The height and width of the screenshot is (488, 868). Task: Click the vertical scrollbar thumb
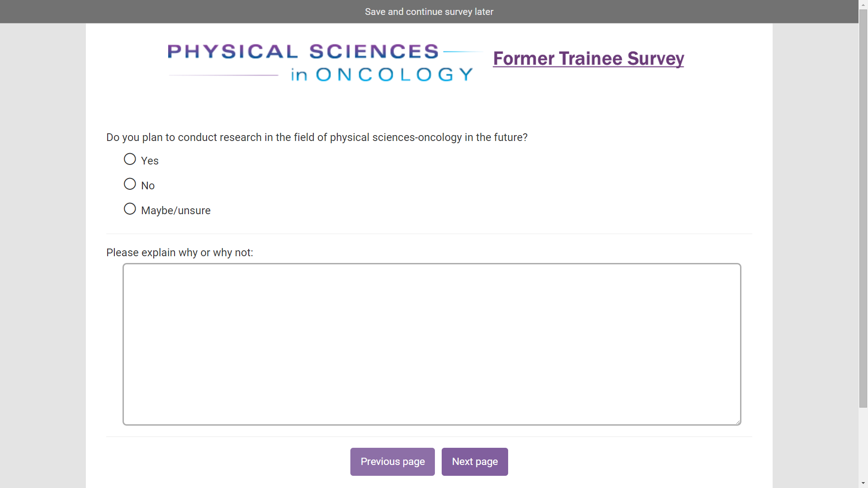[x=863, y=208]
